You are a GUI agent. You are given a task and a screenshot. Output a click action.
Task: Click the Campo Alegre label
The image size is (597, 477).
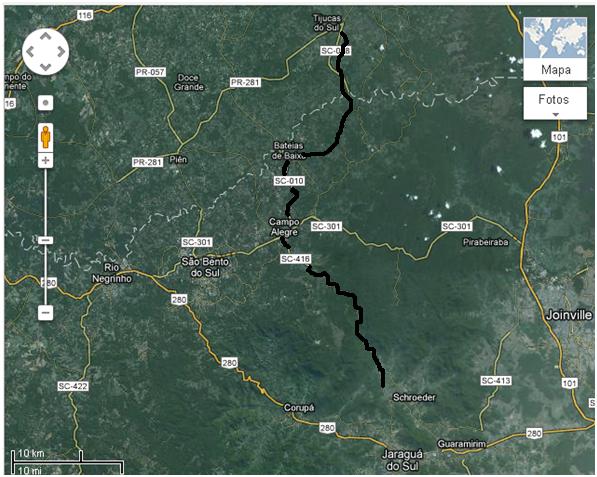click(284, 227)
